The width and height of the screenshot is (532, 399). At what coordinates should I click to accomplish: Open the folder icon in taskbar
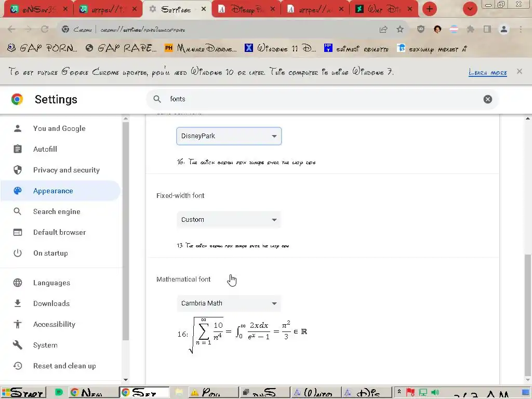click(x=179, y=393)
